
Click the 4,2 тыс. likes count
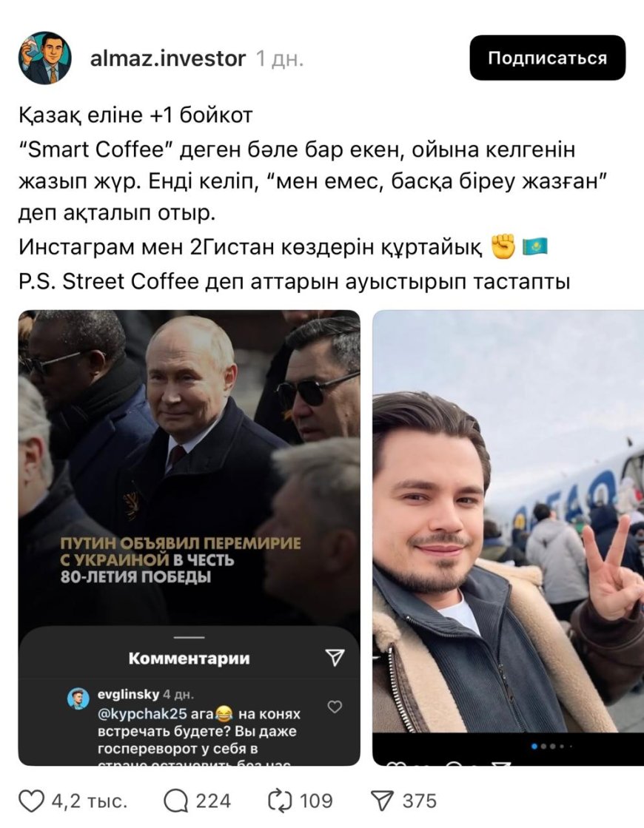90,801
